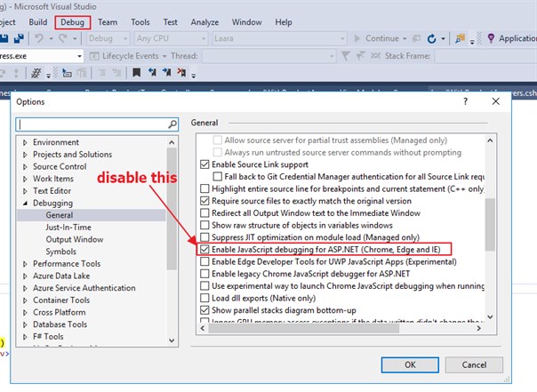Open the Tools menu
Image resolution: width=537 pixels, height=392 pixels.
coord(140,22)
